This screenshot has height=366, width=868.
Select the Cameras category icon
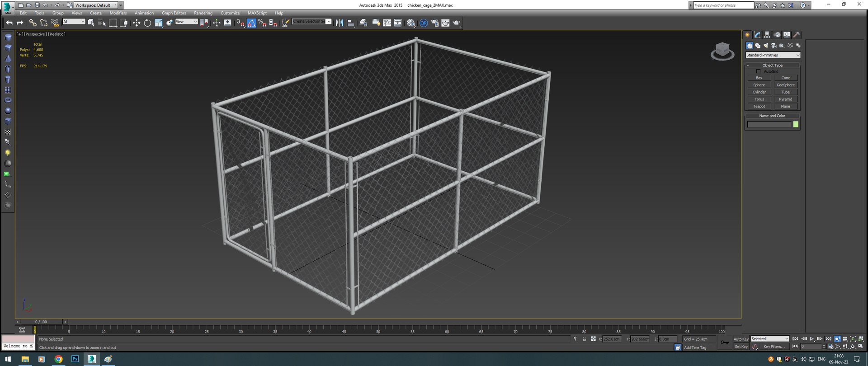tap(774, 46)
